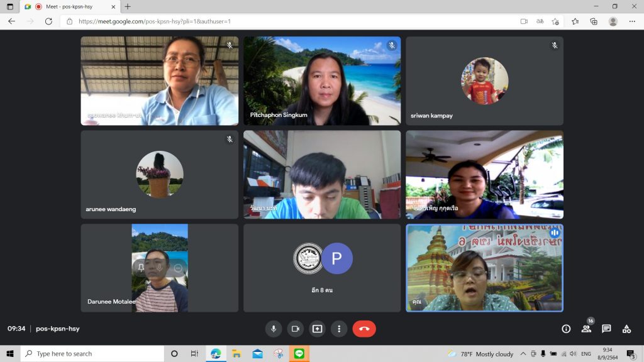Click the meeting code pos-kpsn-hsy text
This screenshot has height=362, width=644.
pos(57,329)
